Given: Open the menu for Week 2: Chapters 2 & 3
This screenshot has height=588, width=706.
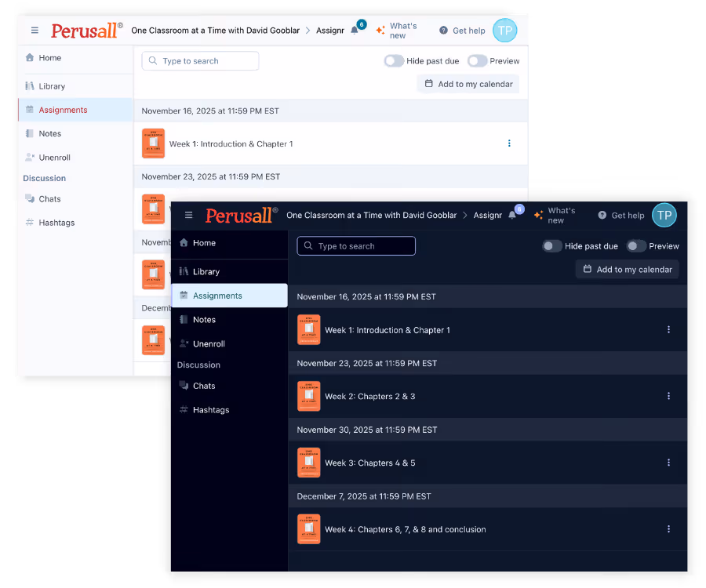Looking at the screenshot, I should click(x=668, y=396).
